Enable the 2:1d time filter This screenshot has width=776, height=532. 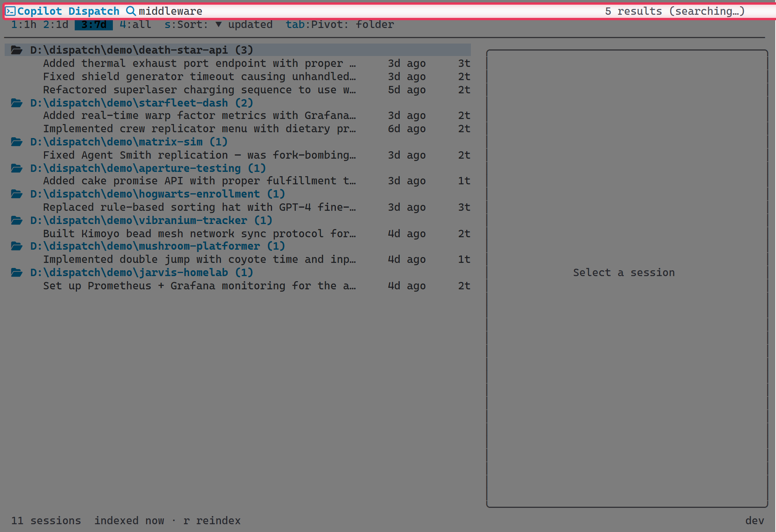coord(56,24)
